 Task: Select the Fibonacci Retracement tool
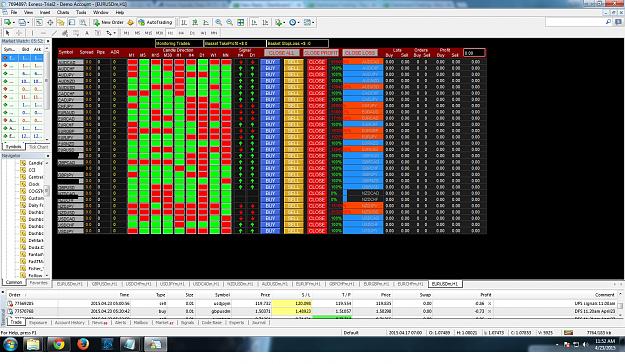tap(76, 33)
